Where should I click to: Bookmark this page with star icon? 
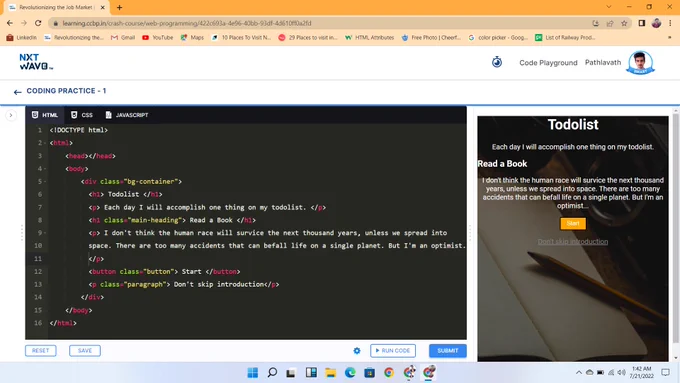[624, 23]
